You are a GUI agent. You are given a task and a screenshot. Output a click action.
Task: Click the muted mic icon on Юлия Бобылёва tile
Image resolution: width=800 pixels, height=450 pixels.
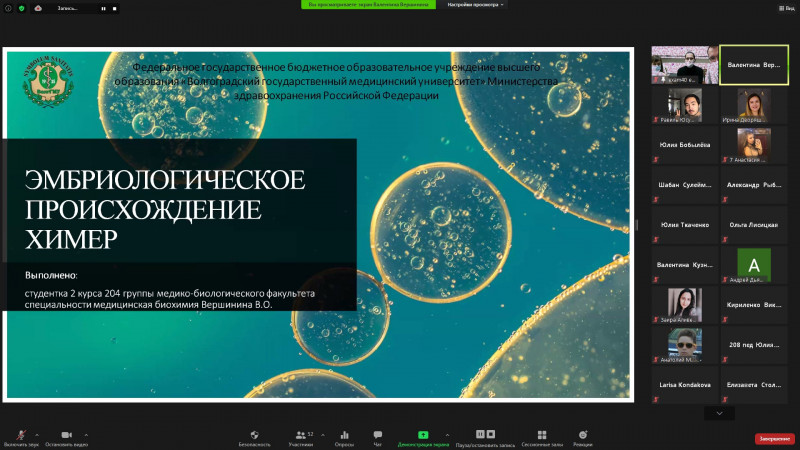click(656, 160)
